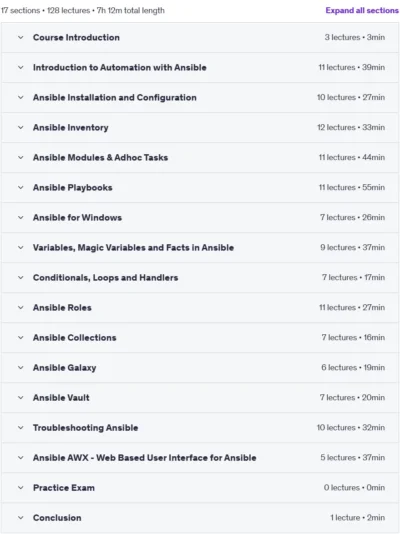Open the Ansible Installation and Configuration chevron

pyautogui.click(x=21, y=97)
